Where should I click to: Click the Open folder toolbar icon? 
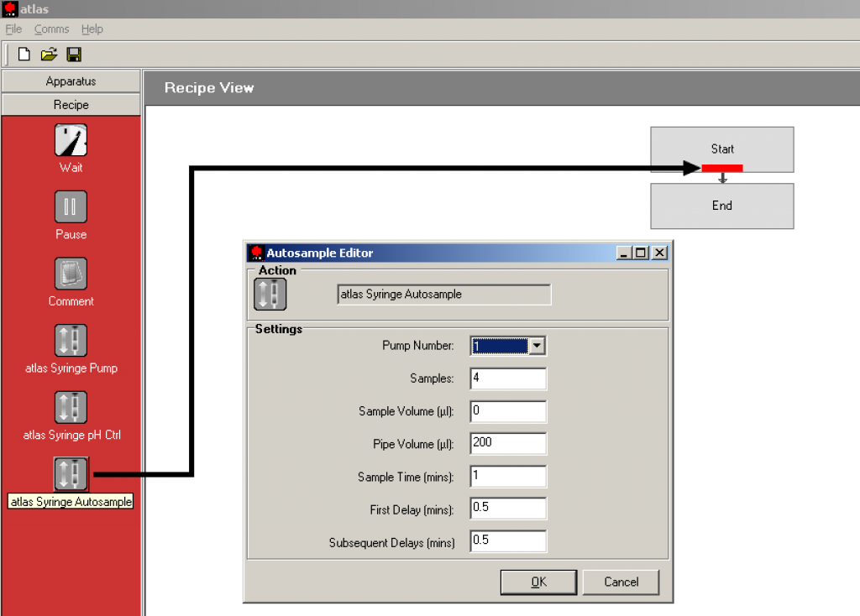point(49,55)
